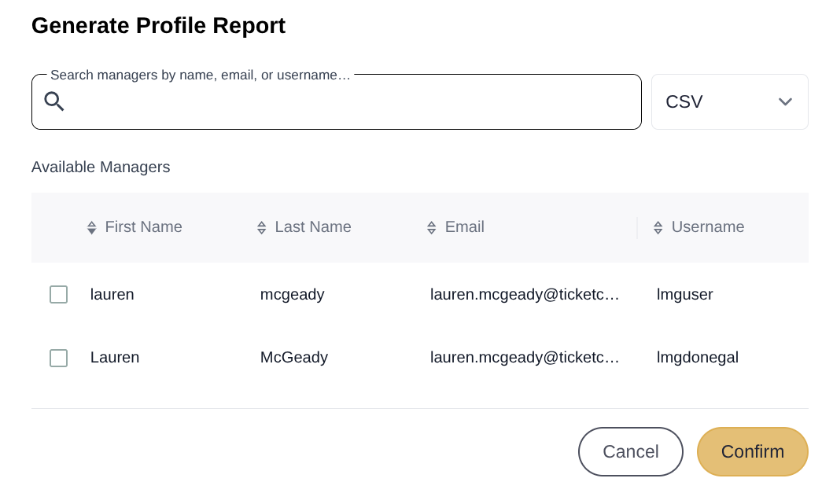The height and width of the screenshot is (504, 833).
Task: Expand format options via chevron arrow
Action: tap(785, 102)
